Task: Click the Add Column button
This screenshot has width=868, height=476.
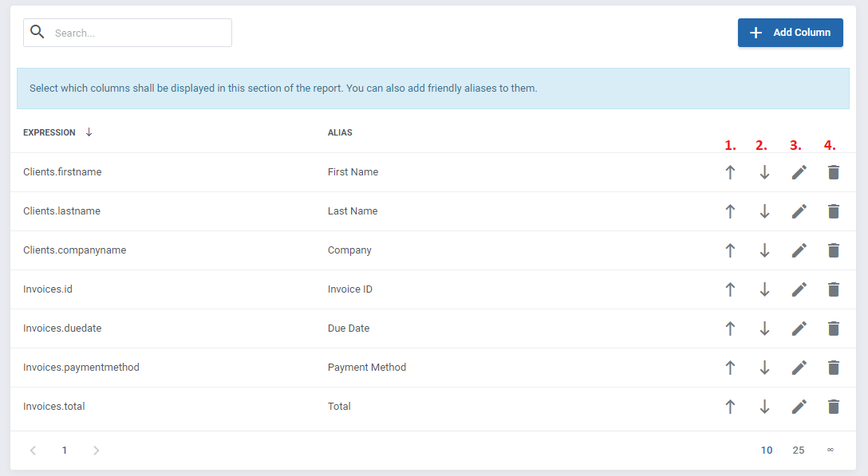Action: coord(790,33)
